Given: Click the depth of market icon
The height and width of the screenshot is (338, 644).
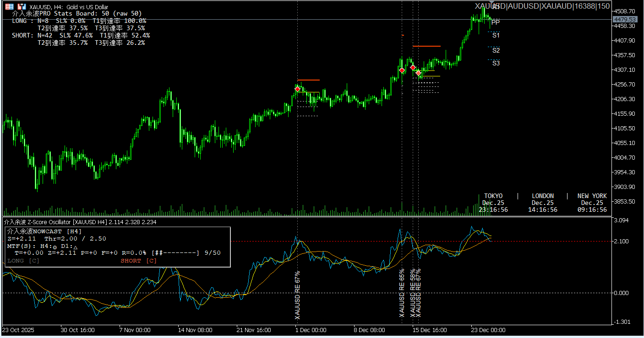Looking at the screenshot, I should (x=22, y=7).
